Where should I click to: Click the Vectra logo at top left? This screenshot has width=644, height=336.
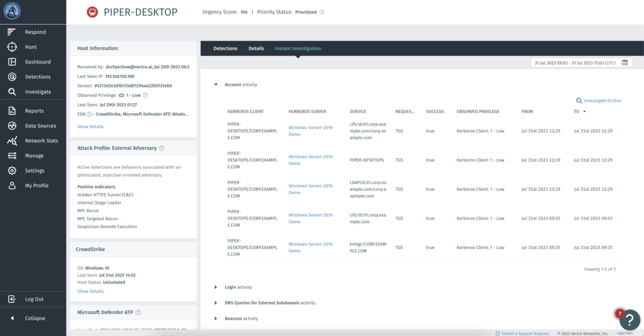pyautogui.click(x=12, y=11)
